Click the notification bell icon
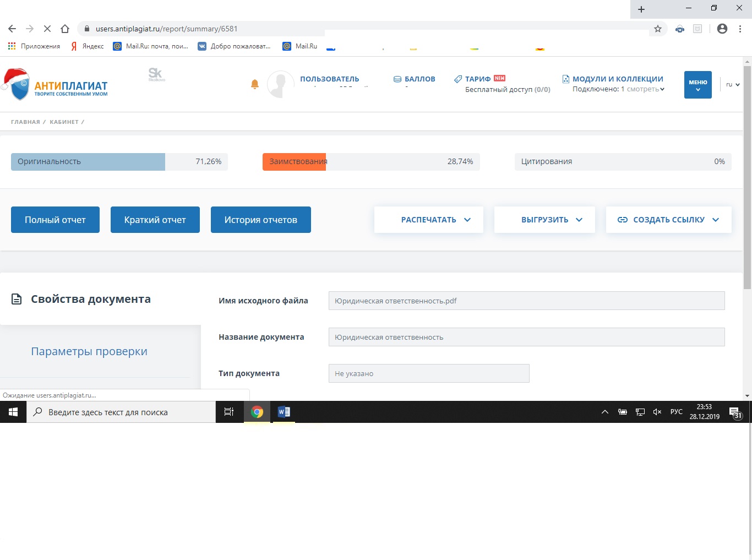752x560 pixels. [x=254, y=84]
